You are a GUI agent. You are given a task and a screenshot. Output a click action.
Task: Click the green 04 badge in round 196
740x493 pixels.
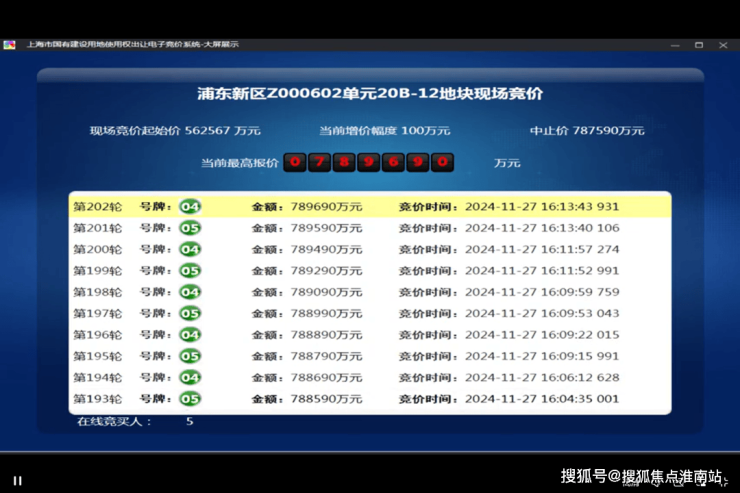(x=190, y=335)
